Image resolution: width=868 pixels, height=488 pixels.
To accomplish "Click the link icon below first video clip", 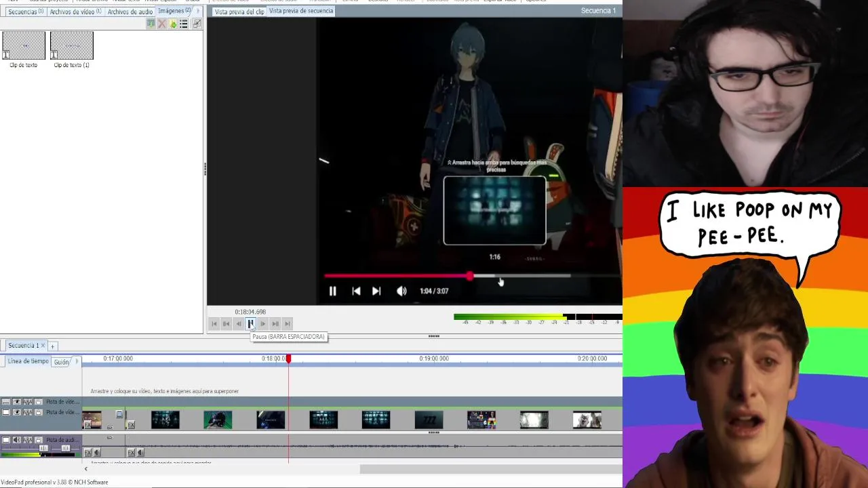I will pos(110,427).
